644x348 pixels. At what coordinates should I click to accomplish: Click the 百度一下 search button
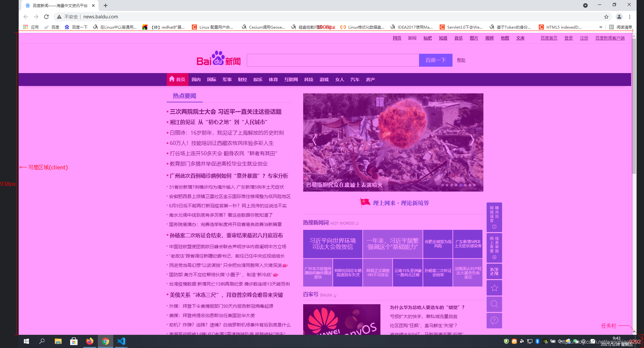pyautogui.click(x=436, y=60)
